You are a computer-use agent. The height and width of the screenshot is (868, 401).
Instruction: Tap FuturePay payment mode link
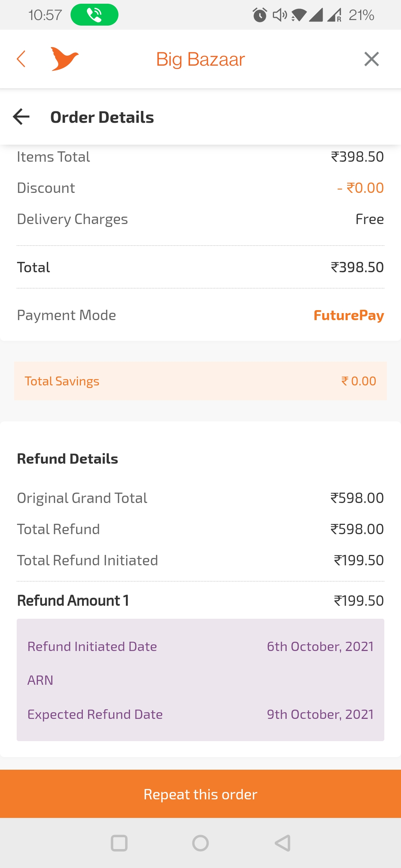(348, 315)
